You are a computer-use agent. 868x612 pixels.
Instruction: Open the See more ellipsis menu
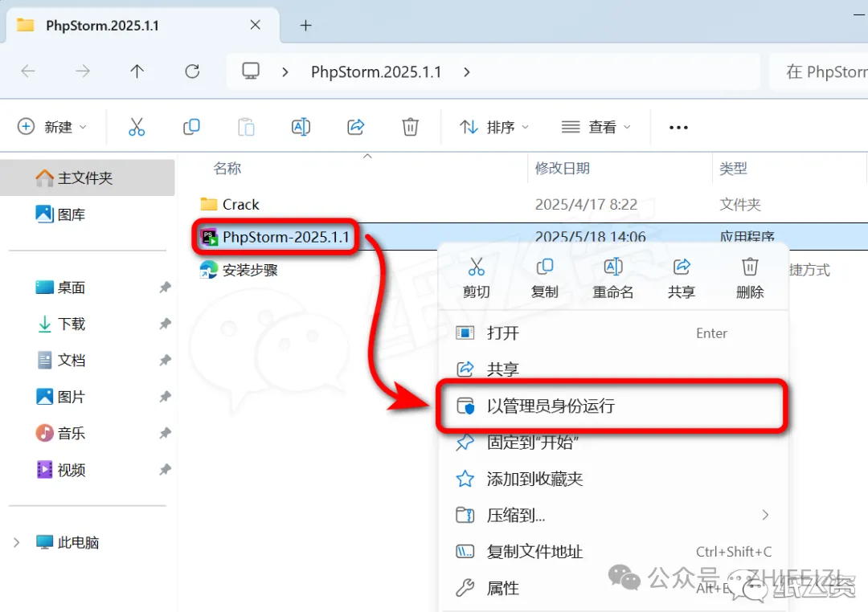coord(678,127)
